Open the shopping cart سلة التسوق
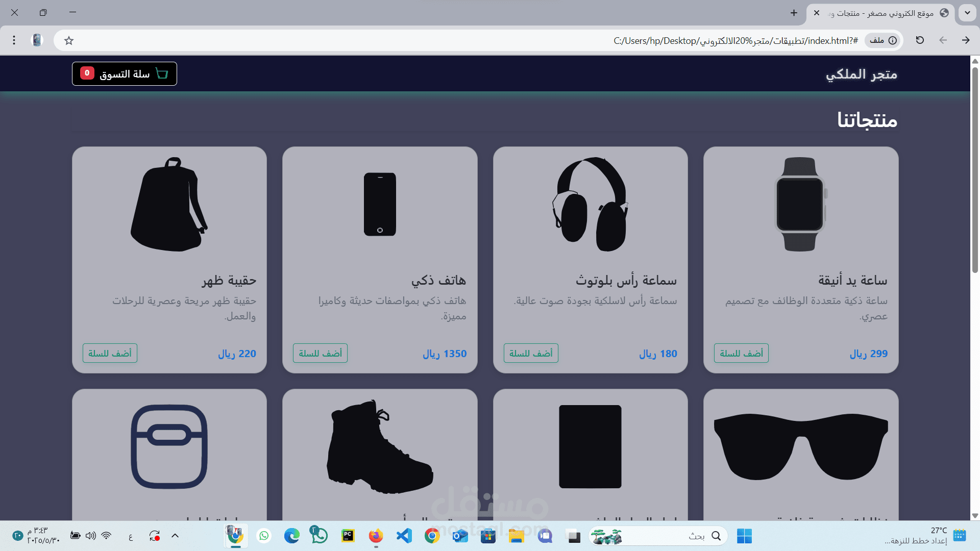This screenshot has height=551, width=980. pos(125,74)
